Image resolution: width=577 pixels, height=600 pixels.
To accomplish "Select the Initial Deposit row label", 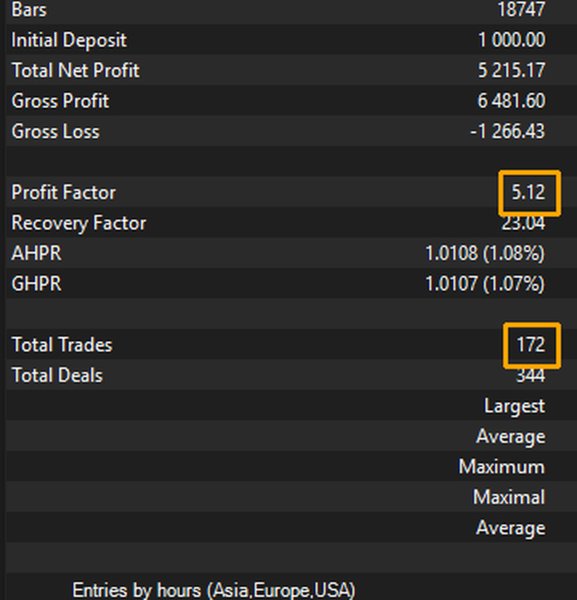I will coord(69,40).
